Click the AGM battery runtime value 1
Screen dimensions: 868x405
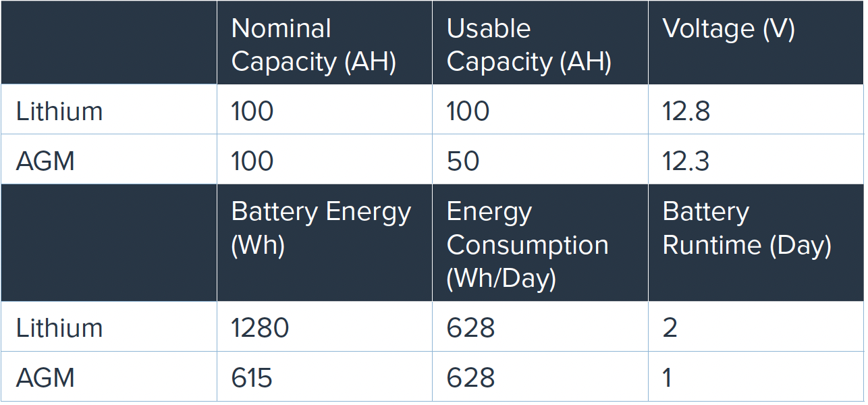[x=668, y=377]
